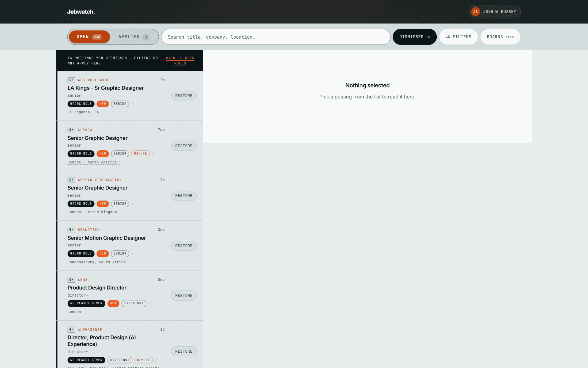
Task: Click Senior tag on Appian Corporation card
Action: coord(120,204)
